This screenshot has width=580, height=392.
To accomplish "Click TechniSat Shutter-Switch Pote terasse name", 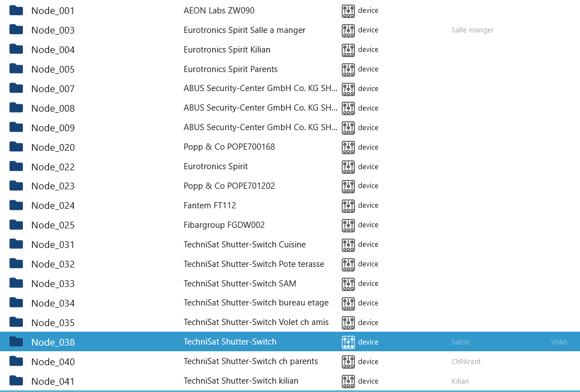I will pyautogui.click(x=253, y=264).
